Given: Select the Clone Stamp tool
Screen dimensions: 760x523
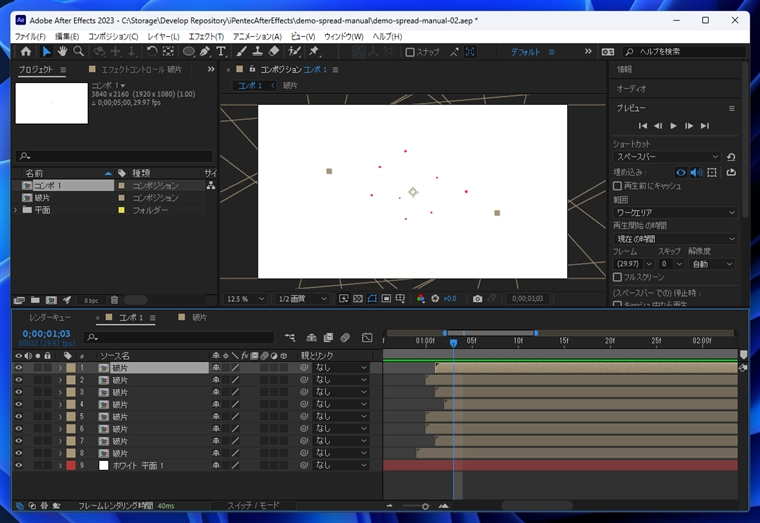Looking at the screenshot, I should click(258, 51).
